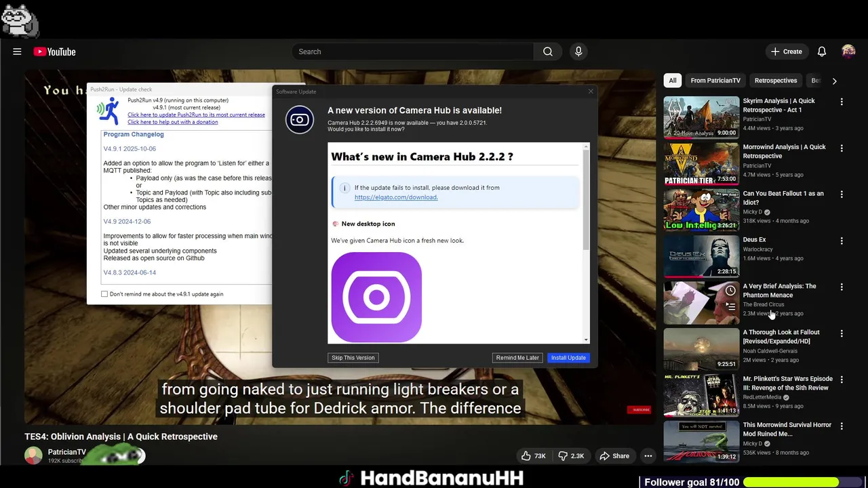Click the search magnifier button
Viewport: 868px width, 488px height.
click(x=548, y=52)
